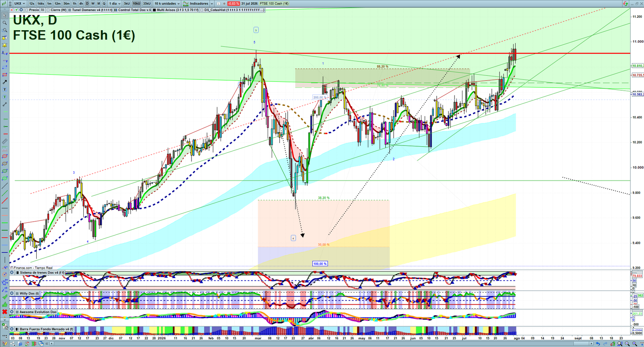The height and width of the screenshot is (347, 644).
Task: Open the Barra Fuerza Fondo Mercado label
Action: tap(44, 329)
